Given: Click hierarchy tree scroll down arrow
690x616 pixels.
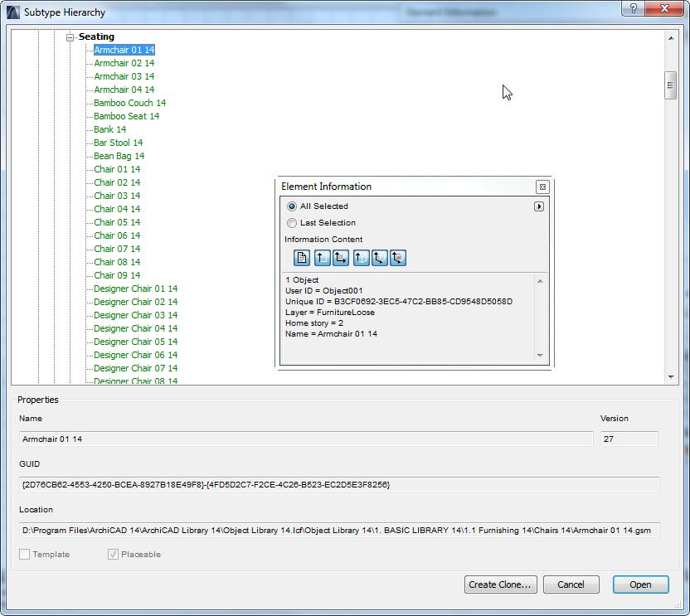Looking at the screenshot, I should click(x=671, y=376).
